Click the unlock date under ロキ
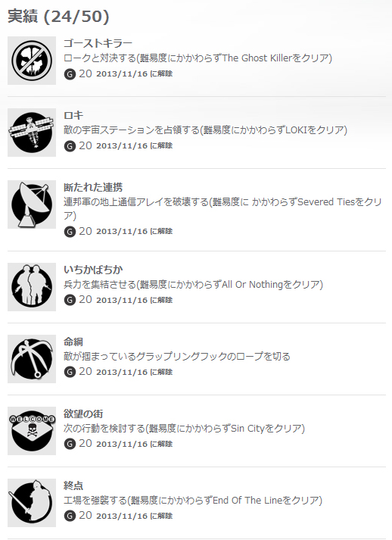Viewport: 392px width, 540px height. (135, 145)
